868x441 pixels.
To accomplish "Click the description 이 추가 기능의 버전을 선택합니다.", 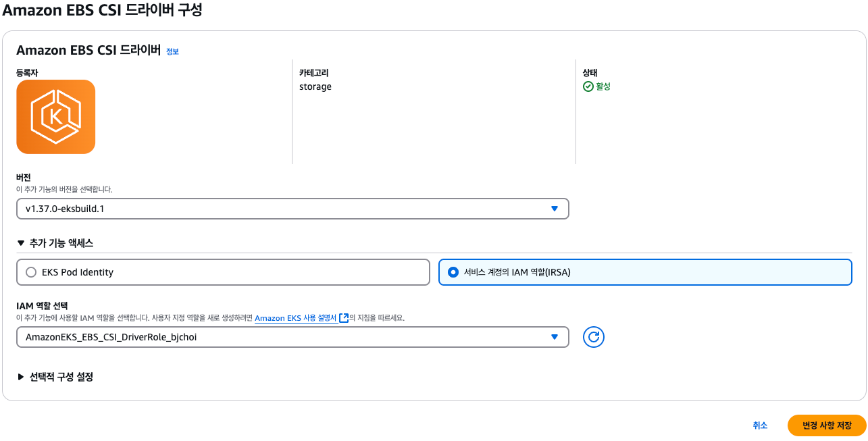I will [64, 190].
